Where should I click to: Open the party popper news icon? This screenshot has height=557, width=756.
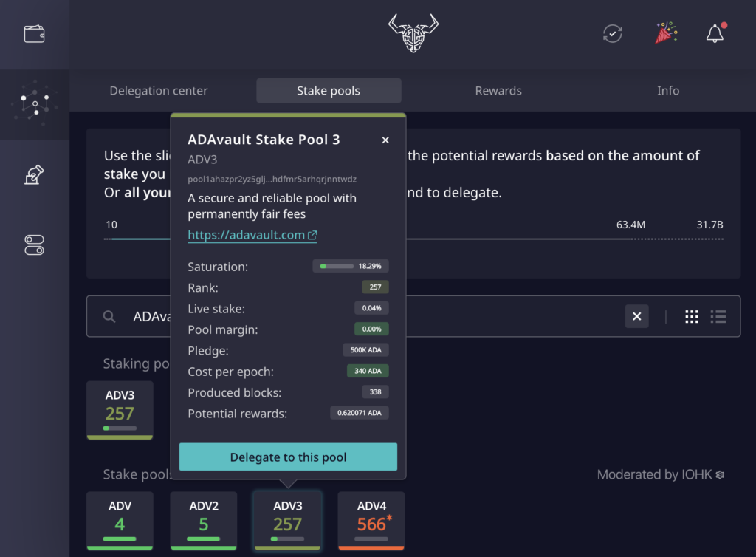tap(667, 33)
